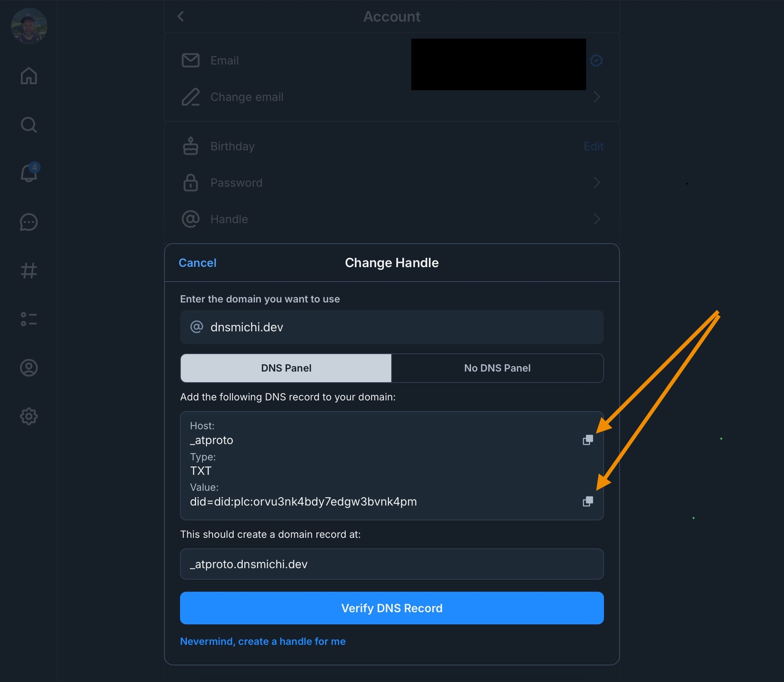Cancel the Change Handle dialog
The height and width of the screenshot is (682, 784).
point(198,262)
